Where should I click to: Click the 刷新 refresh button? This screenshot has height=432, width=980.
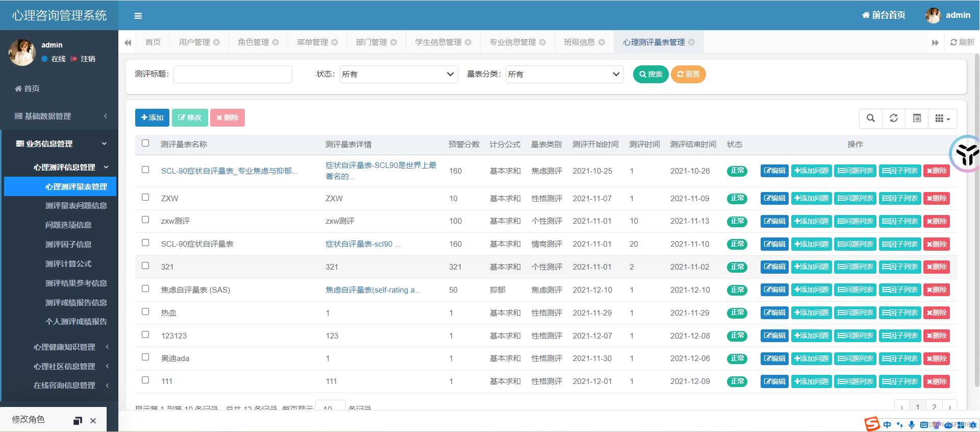(x=962, y=42)
